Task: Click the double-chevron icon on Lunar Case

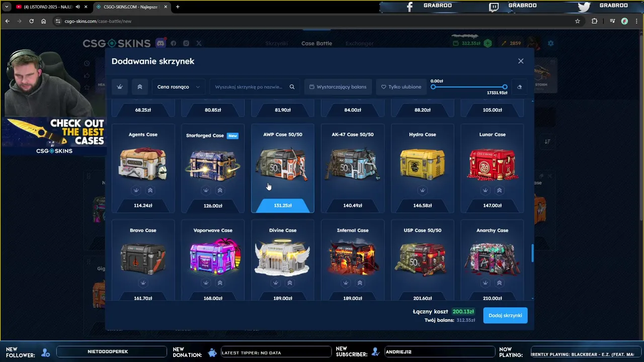Action: coord(499,190)
